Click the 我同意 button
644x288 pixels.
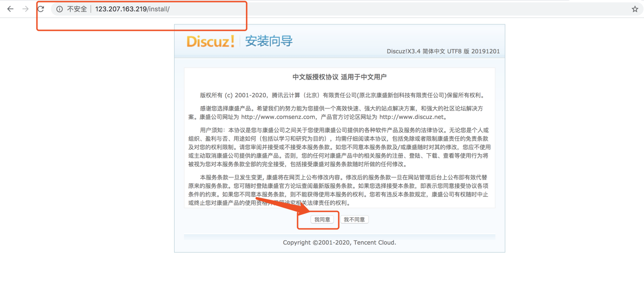pyautogui.click(x=322, y=220)
